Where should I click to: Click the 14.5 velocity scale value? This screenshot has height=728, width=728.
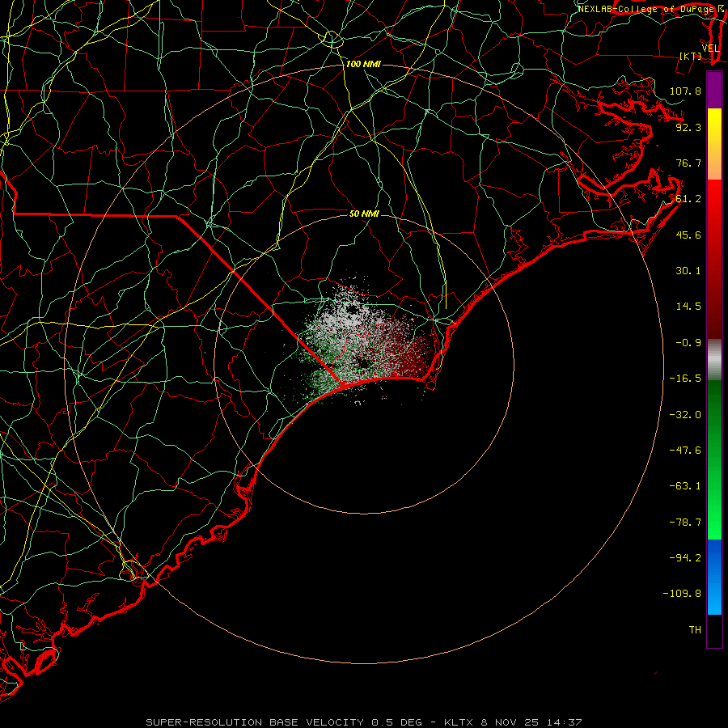pyautogui.click(x=688, y=307)
